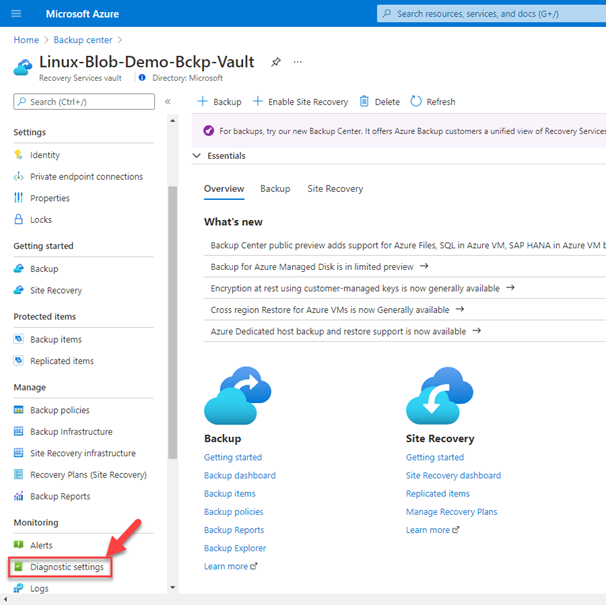Click the large Backup cloud icon

[x=237, y=396]
